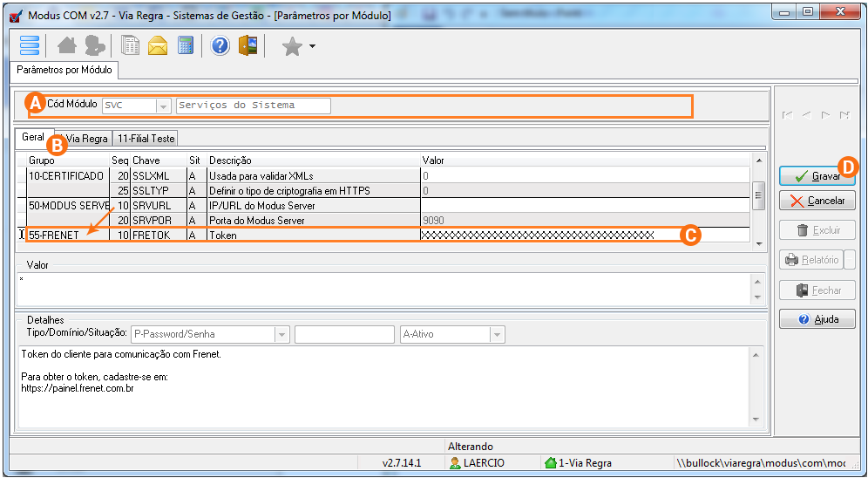Screen dimensions: 868x478
Task: Open the A-Ativo situation dropdown
Action: tap(497, 334)
